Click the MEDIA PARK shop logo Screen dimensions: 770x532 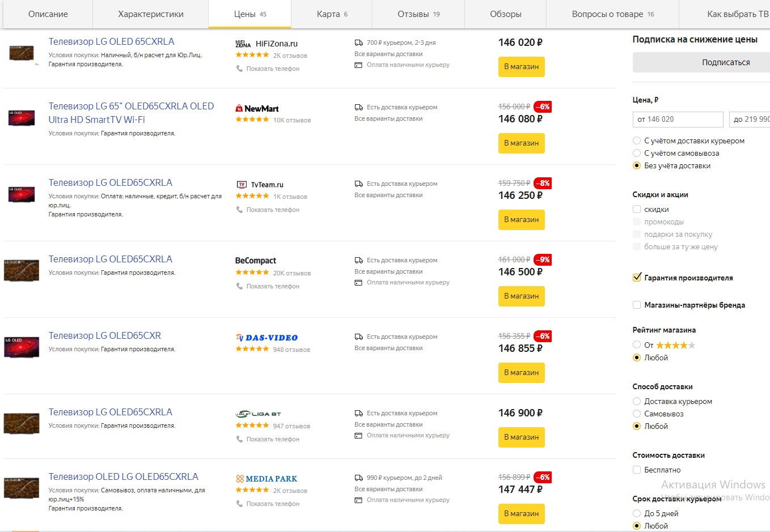tap(266, 479)
